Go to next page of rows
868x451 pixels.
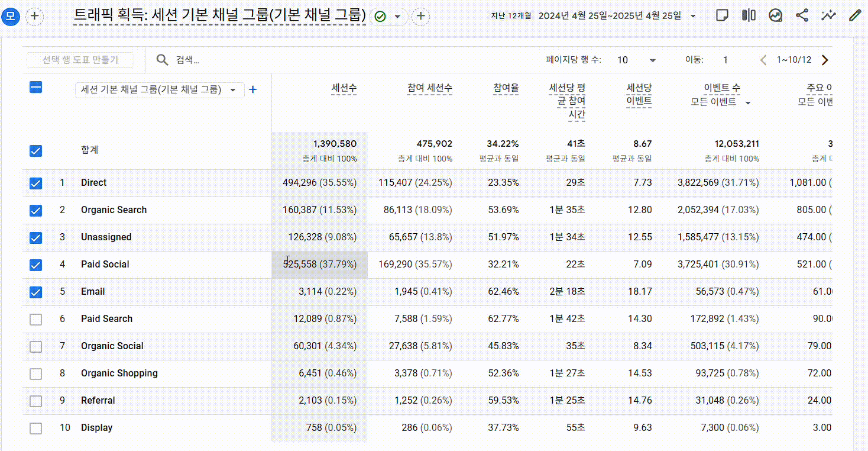(825, 60)
